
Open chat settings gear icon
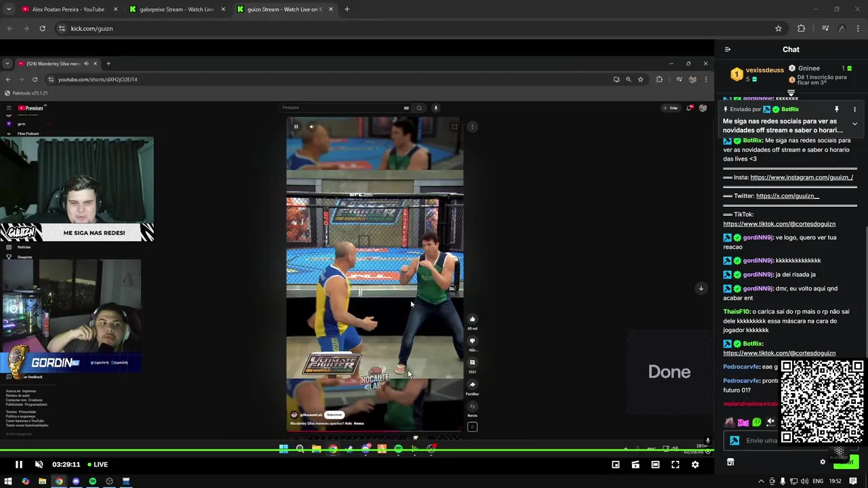tap(823, 462)
